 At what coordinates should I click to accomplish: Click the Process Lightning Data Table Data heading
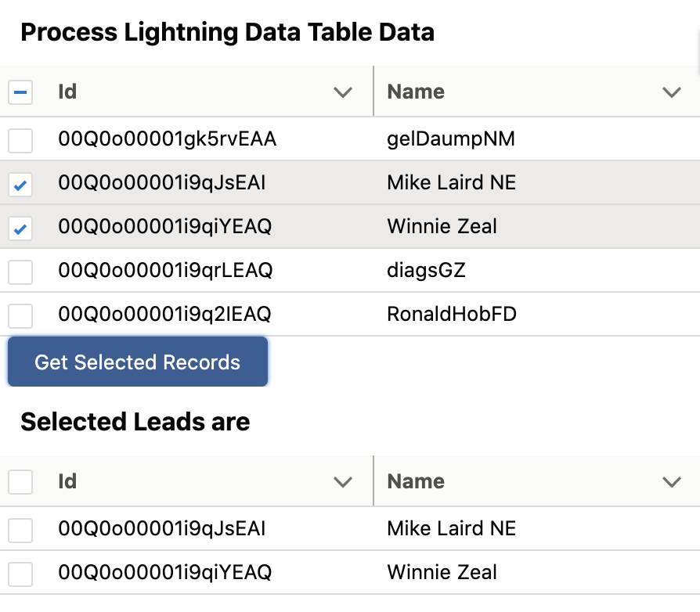point(228,32)
